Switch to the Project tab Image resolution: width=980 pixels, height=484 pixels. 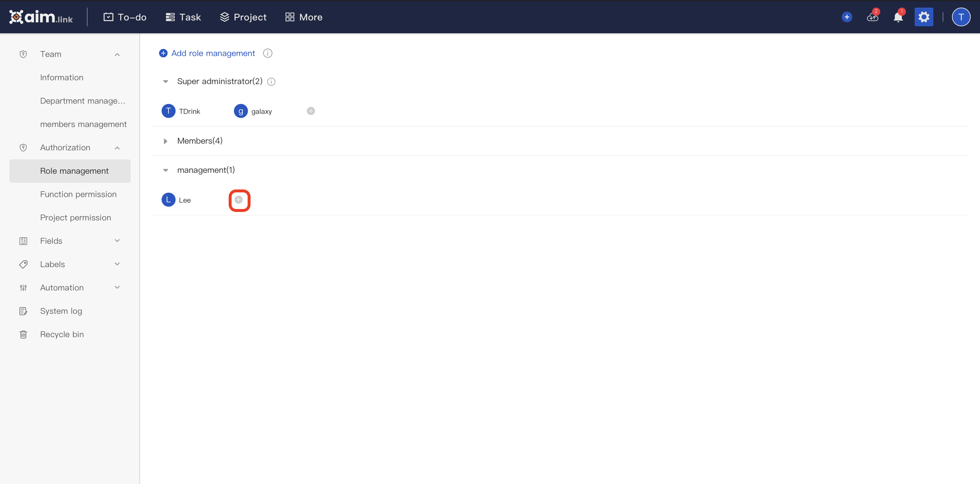[x=243, y=17]
